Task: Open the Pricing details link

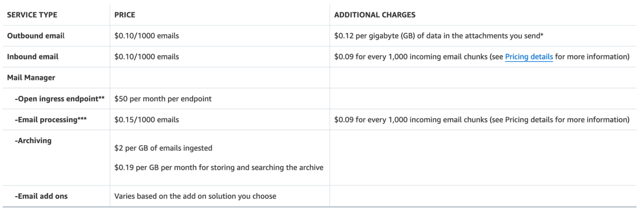Action: (529, 56)
